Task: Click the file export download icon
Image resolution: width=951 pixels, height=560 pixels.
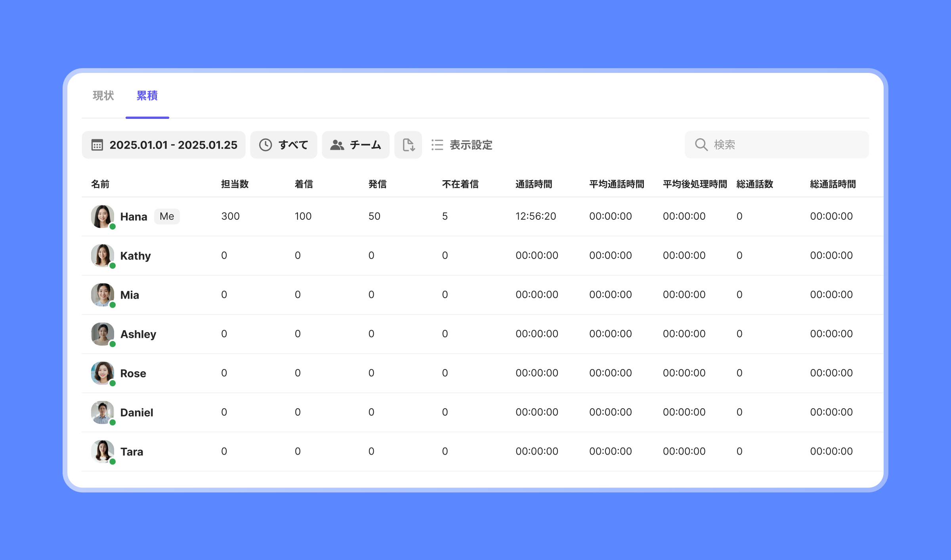Action: 408,145
